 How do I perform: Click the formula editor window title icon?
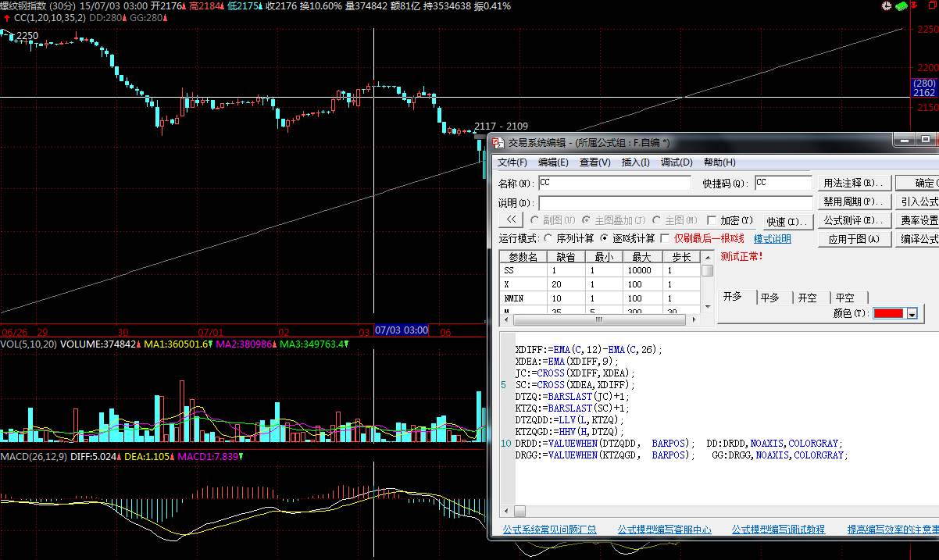(x=499, y=142)
